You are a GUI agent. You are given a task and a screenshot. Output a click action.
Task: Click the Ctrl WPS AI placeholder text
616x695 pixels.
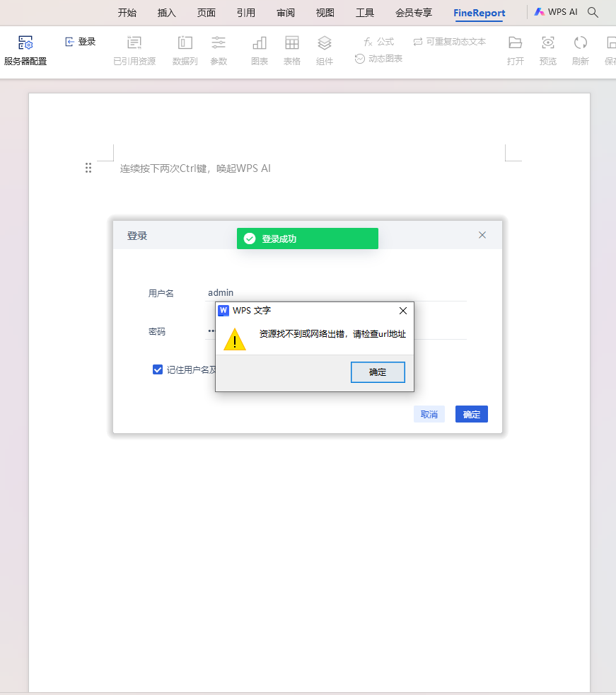(x=195, y=168)
